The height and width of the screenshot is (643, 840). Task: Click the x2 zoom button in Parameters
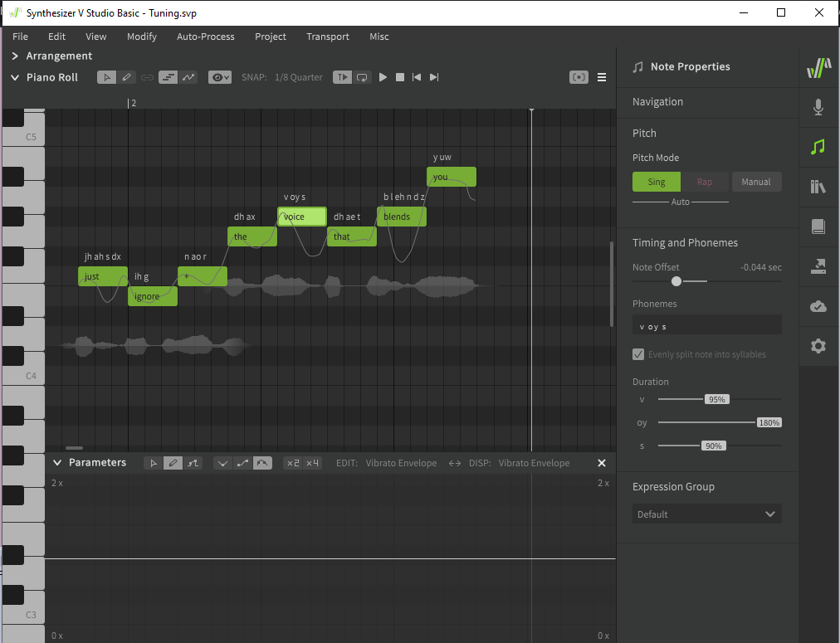click(292, 463)
